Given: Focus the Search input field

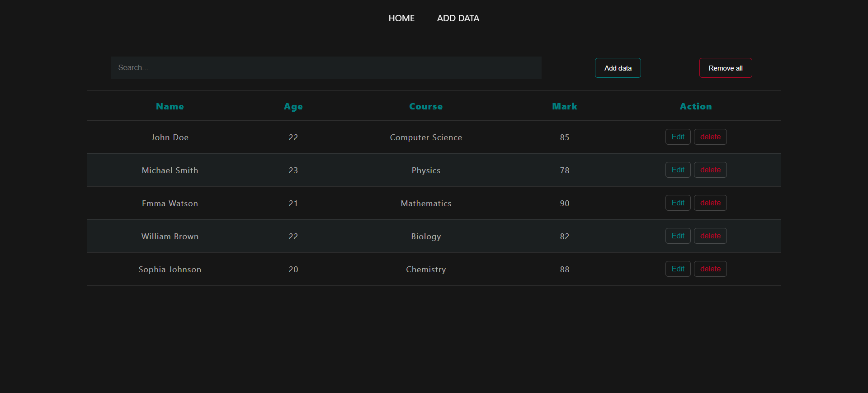Looking at the screenshot, I should point(326,68).
